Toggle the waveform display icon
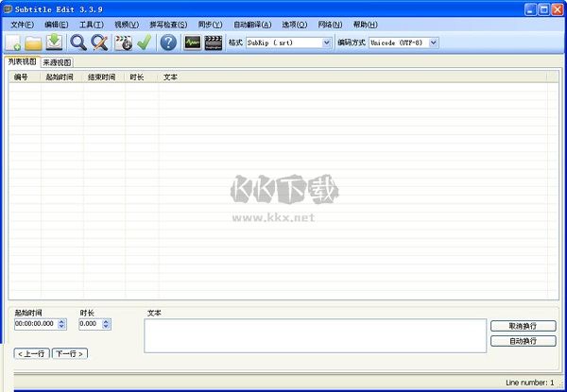Image resolution: width=567 pixels, height=392 pixels. coord(193,43)
